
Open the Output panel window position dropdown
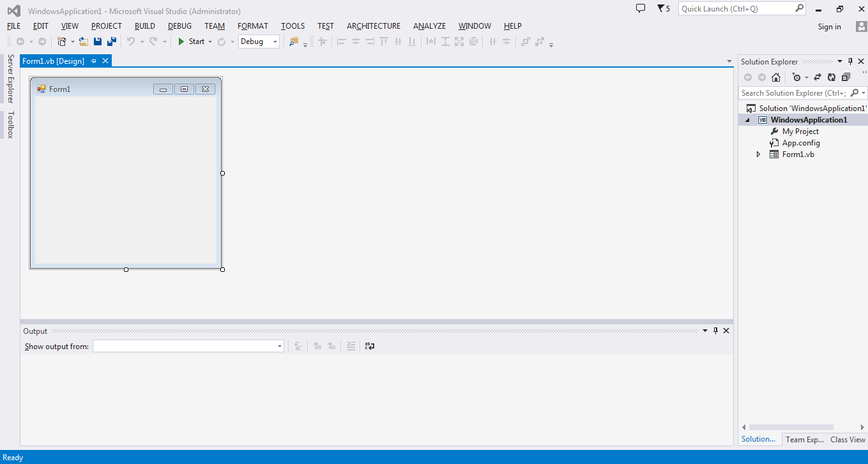[x=705, y=331]
